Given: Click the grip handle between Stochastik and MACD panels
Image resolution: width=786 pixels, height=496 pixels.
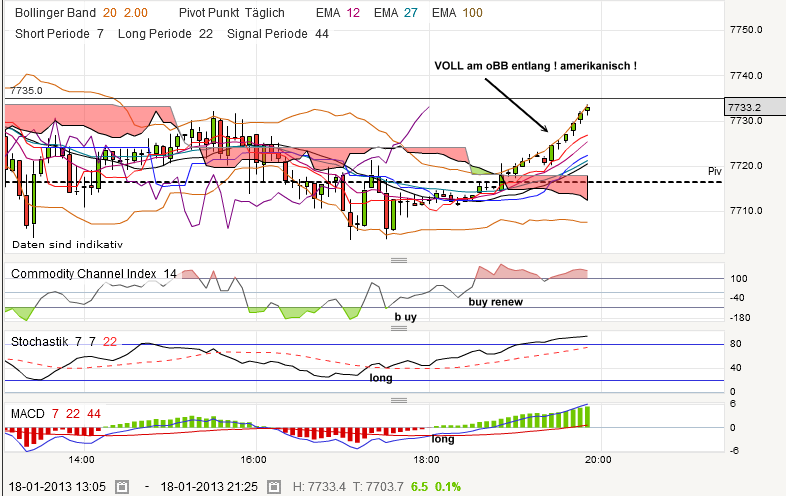Looking at the screenshot, I should click(399, 400).
